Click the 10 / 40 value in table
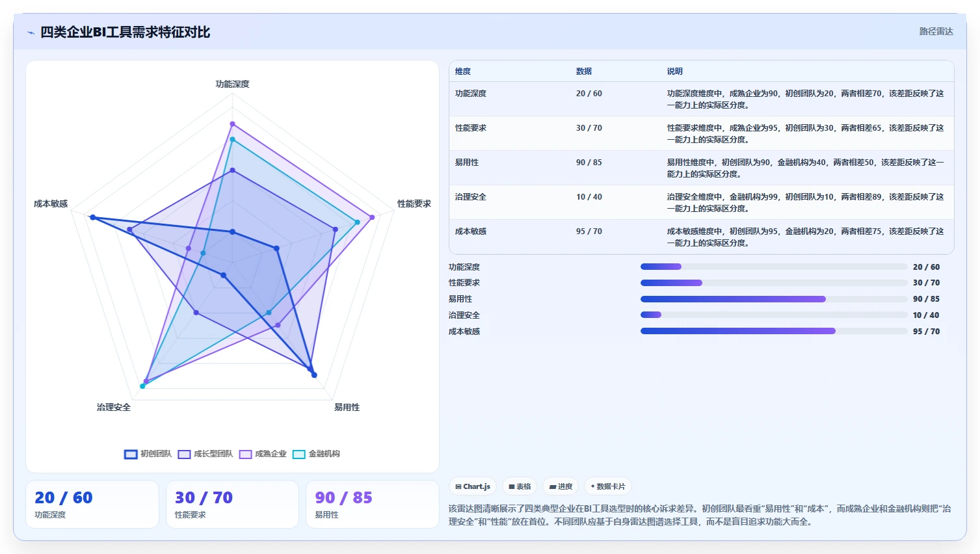This screenshot has height=554, width=980. tap(589, 197)
